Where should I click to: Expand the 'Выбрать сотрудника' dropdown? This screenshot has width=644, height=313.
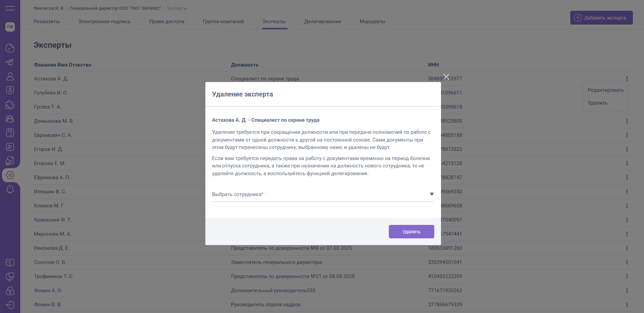pos(432,194)
